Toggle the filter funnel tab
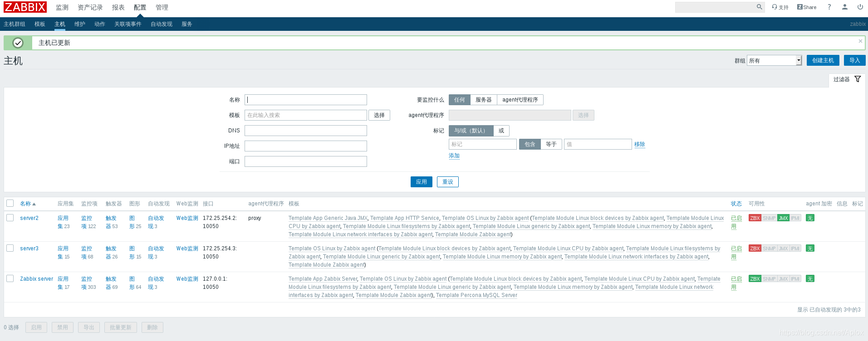Screen dimensions: 868x341 click(x=847, y=79)
